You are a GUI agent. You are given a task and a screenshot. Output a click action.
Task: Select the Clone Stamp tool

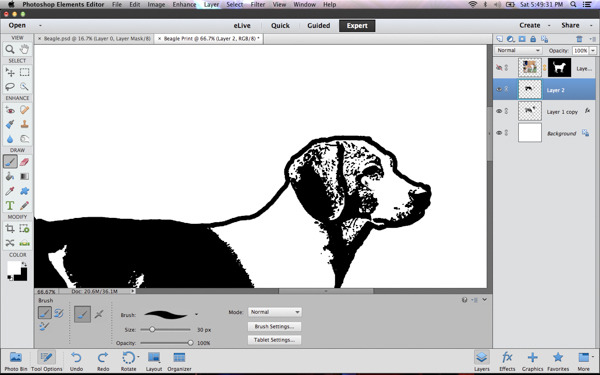point(24,124)
